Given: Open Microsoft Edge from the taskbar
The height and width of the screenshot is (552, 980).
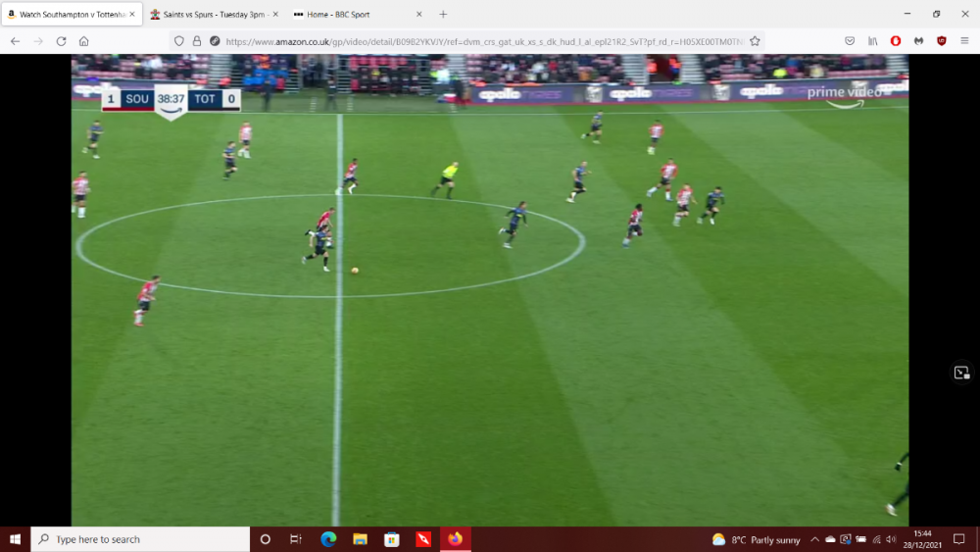Looking at the screenshot, I should pos(328,539).
